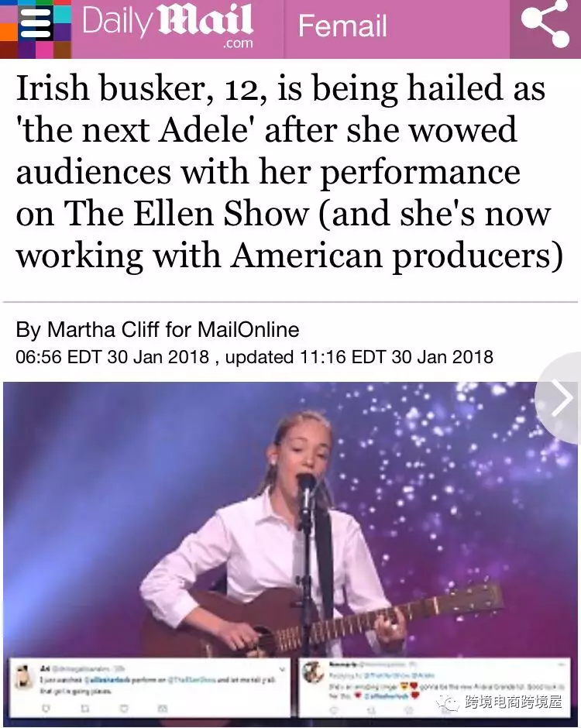Click the left tweet author's avatar
The width and height of the screenshot is (581, 728).
pos(24,676)
